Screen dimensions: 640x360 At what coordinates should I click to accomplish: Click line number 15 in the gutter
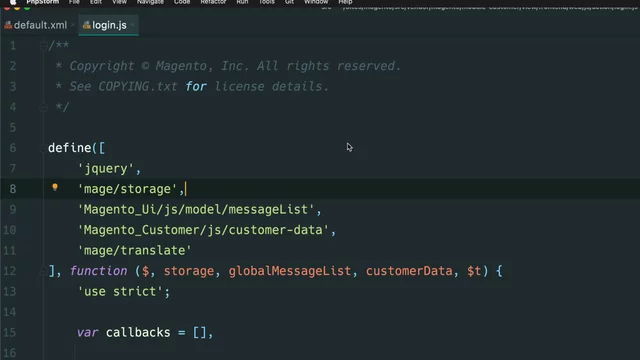click(x=10, y=333)
